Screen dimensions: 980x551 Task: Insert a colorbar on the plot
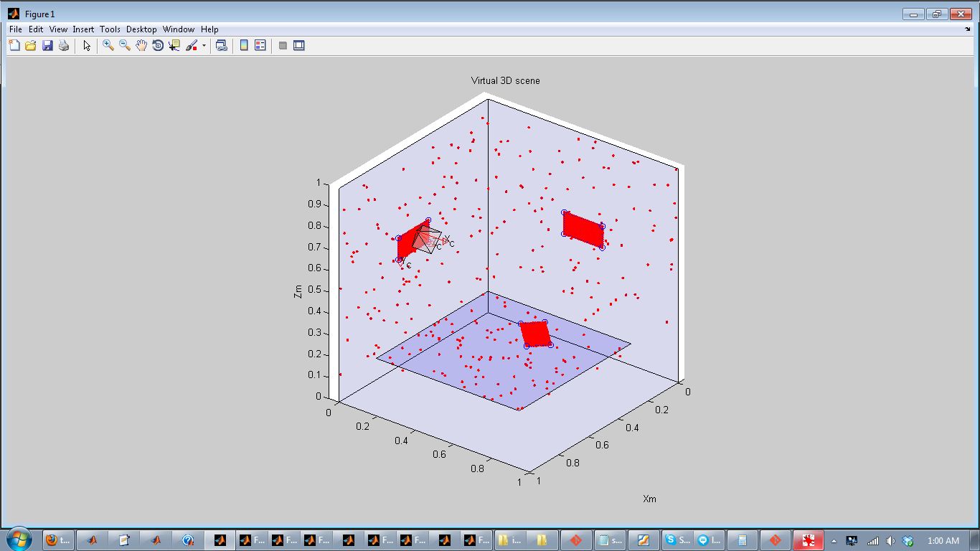[x=242, y=45]
